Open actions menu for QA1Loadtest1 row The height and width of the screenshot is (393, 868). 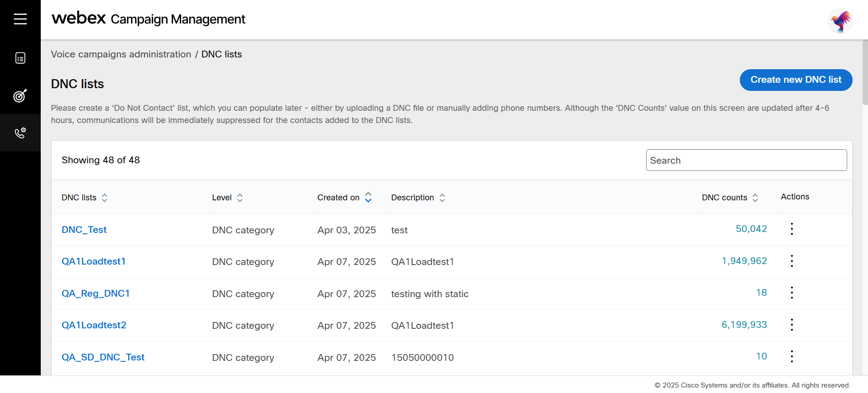click(791, 261)
